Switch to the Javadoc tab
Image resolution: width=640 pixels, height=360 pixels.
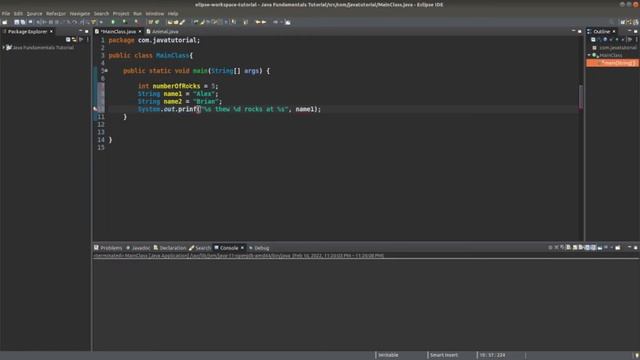(138, 248)
